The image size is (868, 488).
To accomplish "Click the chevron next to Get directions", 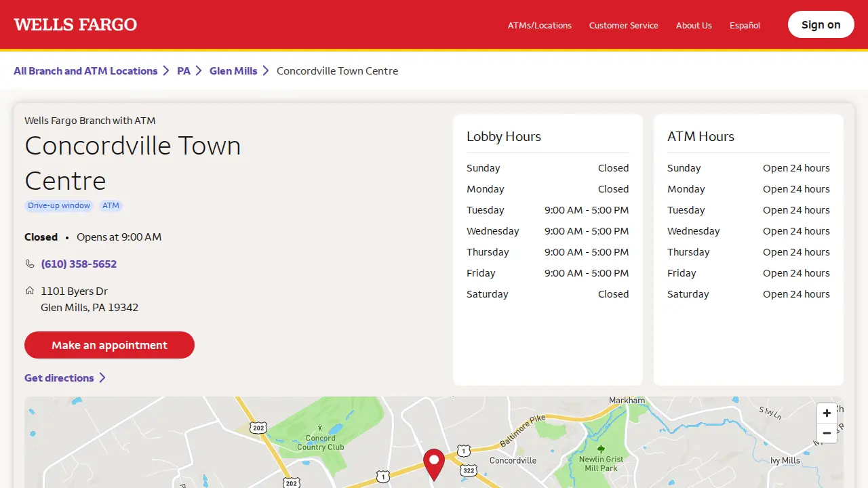I will (x=102, y=378).
